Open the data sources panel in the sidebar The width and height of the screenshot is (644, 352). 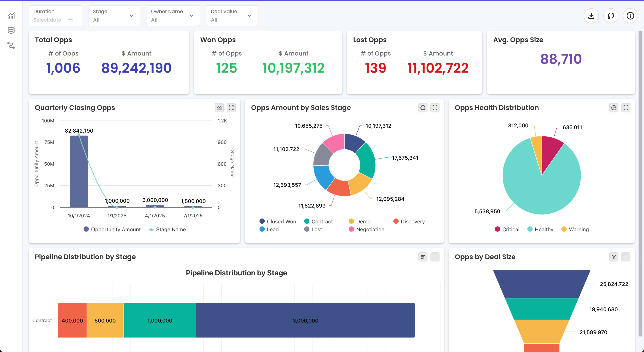pyautogui.click(x=11, y=30)
